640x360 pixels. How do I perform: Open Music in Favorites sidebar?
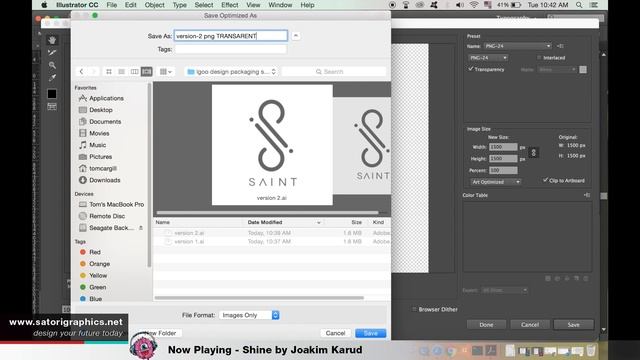pos(98,145)
